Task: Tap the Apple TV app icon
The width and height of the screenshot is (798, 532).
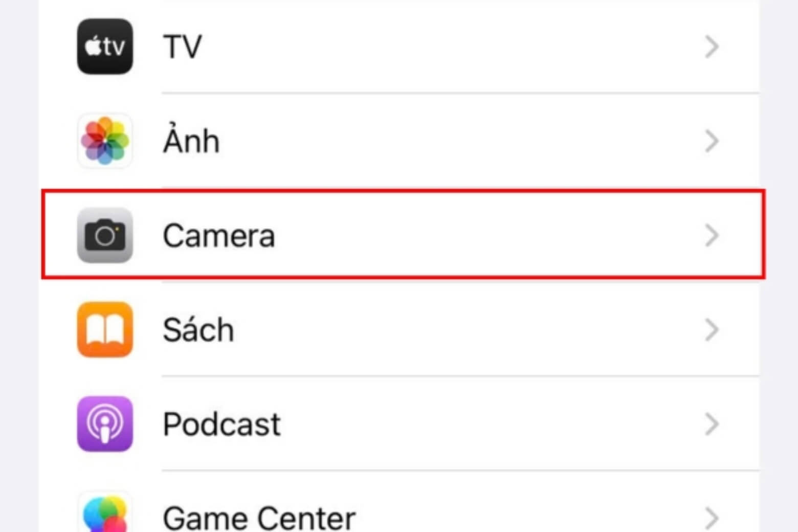Action: point(105,47)
